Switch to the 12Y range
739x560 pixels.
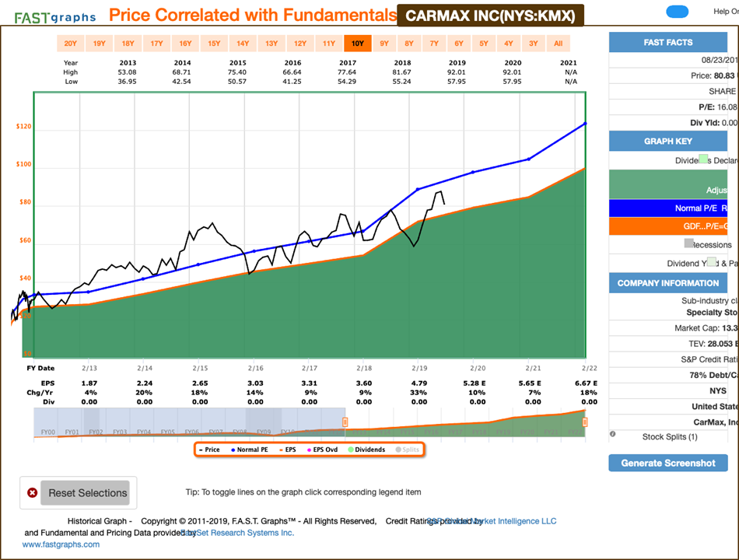(x=300, y=44)
